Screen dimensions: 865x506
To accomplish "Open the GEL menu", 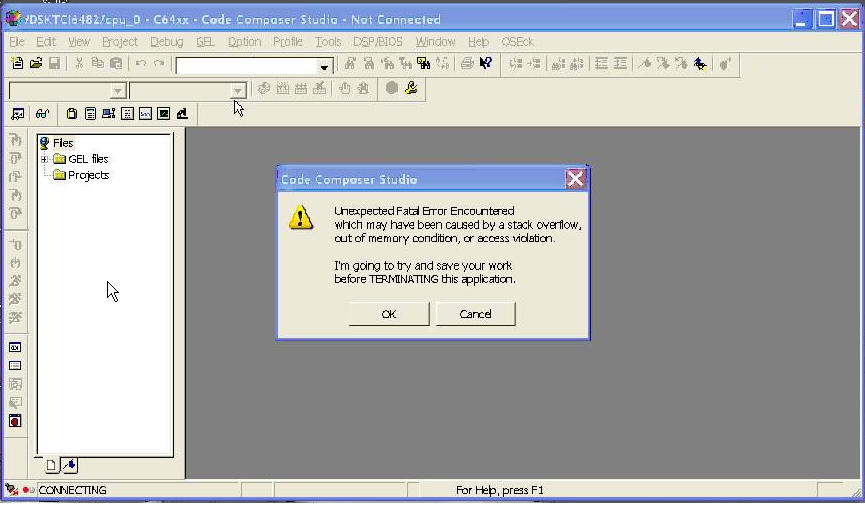I will point(205,42).
